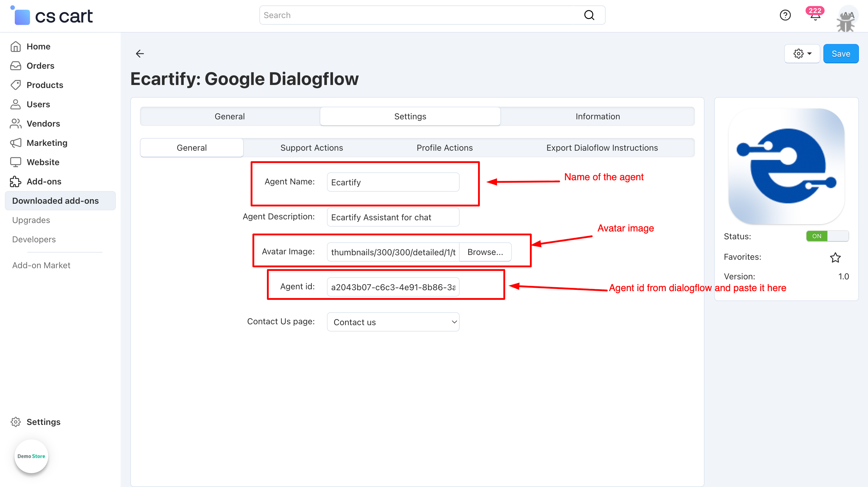Select Export Dialoflow Instructions tab

pos(602,148)
